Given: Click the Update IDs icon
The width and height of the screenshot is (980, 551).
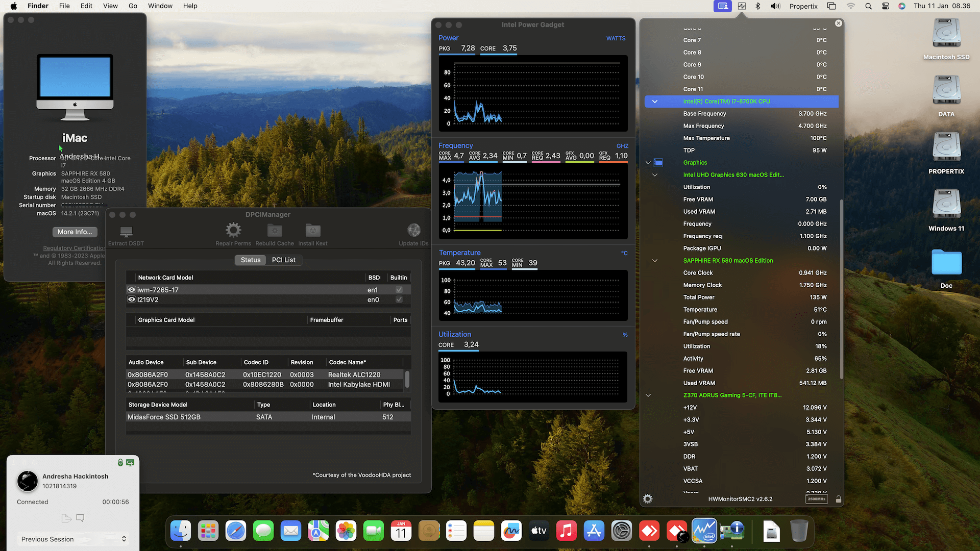Looking at the screenshot, I should (413, 230).
